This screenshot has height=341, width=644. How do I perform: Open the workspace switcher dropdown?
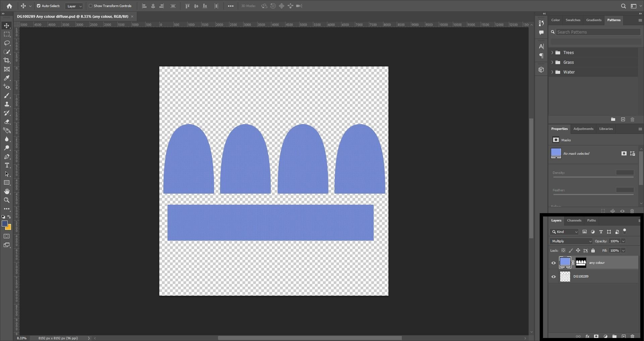(634, 6)
